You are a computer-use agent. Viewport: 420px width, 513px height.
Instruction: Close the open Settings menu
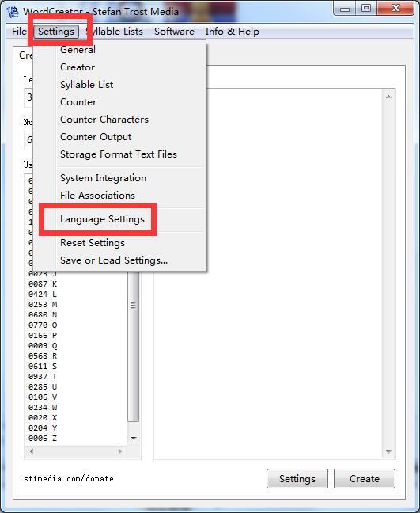tap(56, 32)
